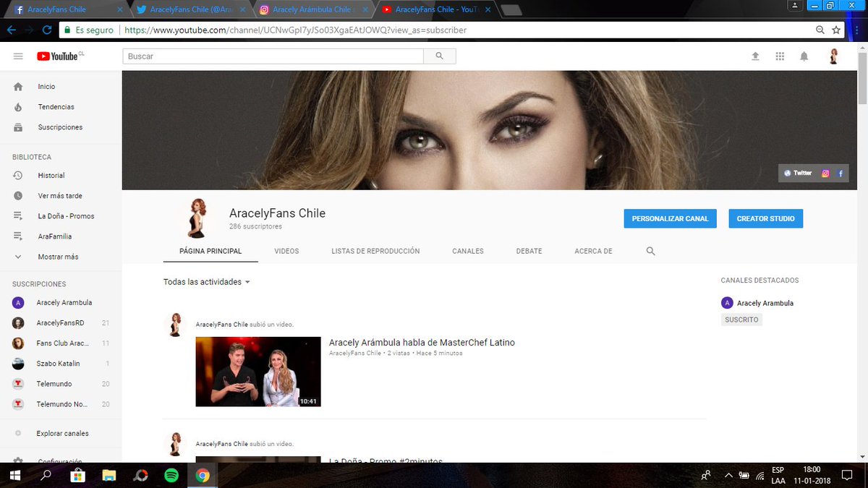Select the PÁGINA PRINCIPAL tab

210,252
